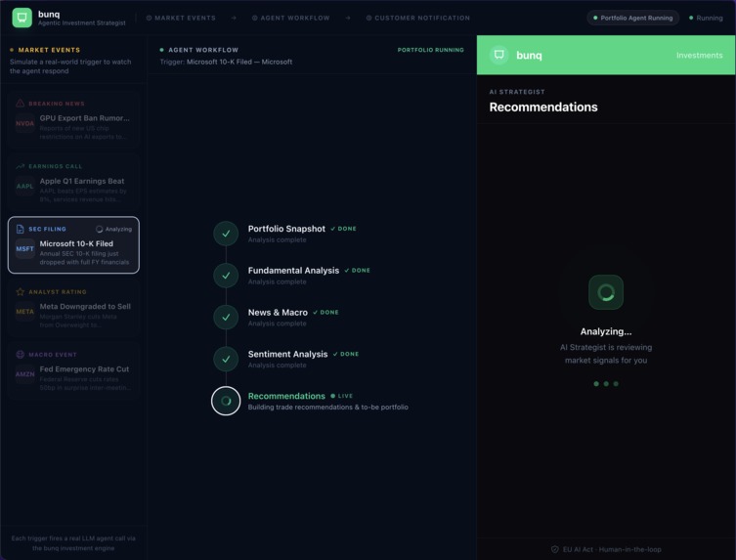Screen dimensions: 736x560
Task: Click the Portfolio Snapshot checkmark circle
Action: (226, 234)
